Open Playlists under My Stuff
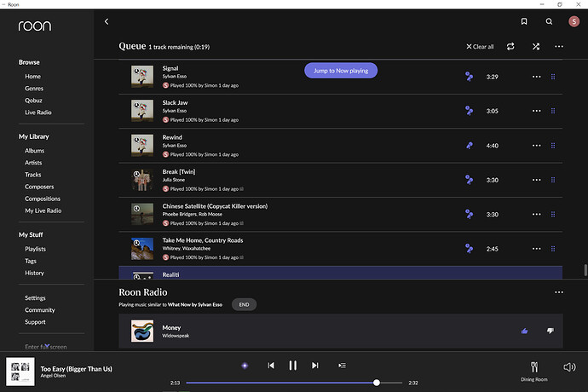This screenshot has width=588, height=392. pos(35,249)
